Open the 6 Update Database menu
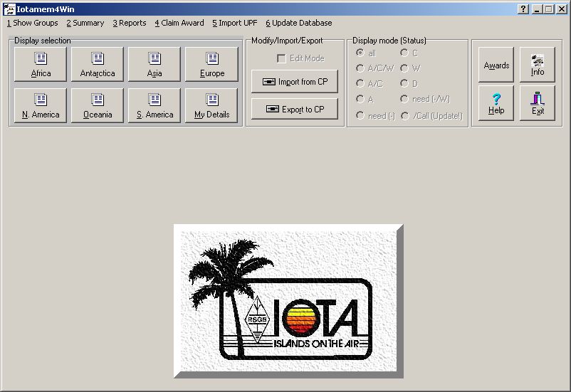The width and height of the screenshot is (571, 392). pyautogui.click(x=298, y=23)
